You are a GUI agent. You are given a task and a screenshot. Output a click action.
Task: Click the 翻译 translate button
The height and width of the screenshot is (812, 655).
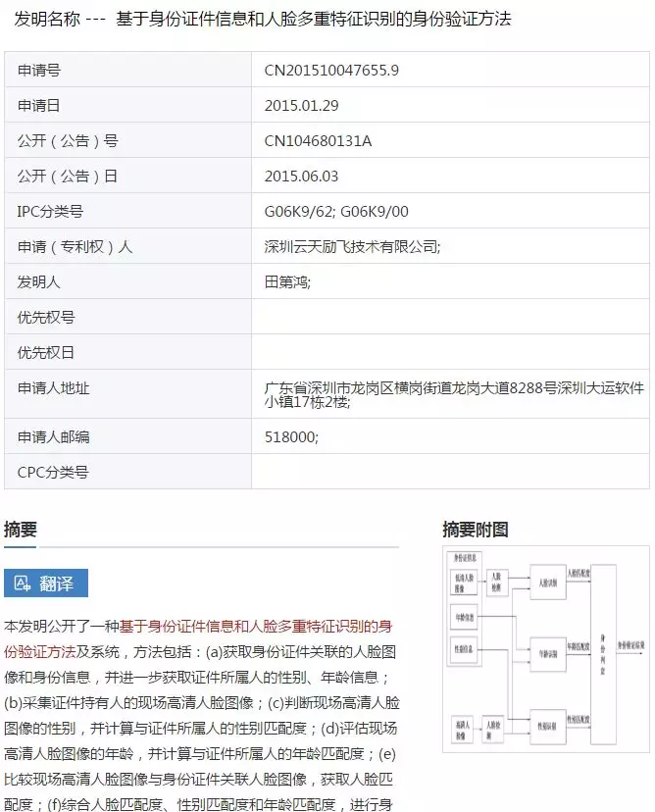coord(46,584)
